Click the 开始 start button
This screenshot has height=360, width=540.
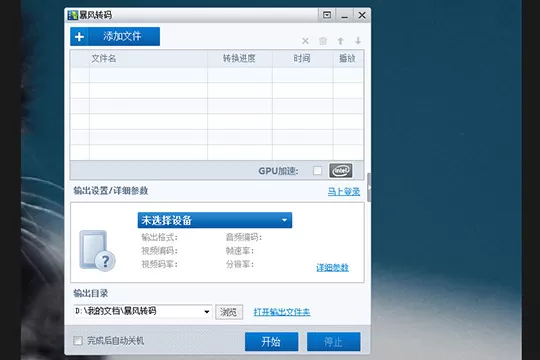tap(271, 342)
